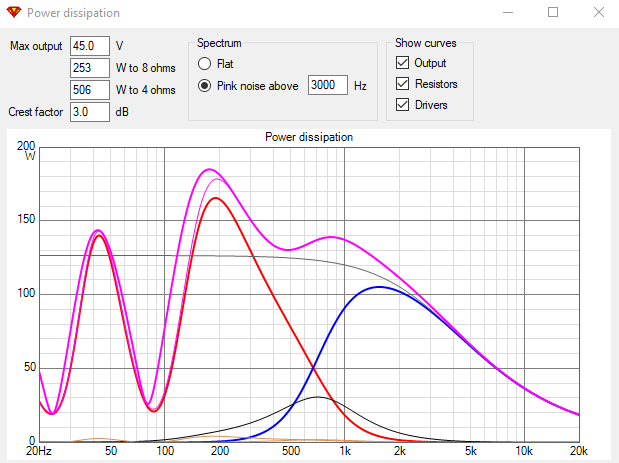The height and width of the screenshot is (463, 619).
Task: Click the 200 frequency axis label
Action: [219, 451]
